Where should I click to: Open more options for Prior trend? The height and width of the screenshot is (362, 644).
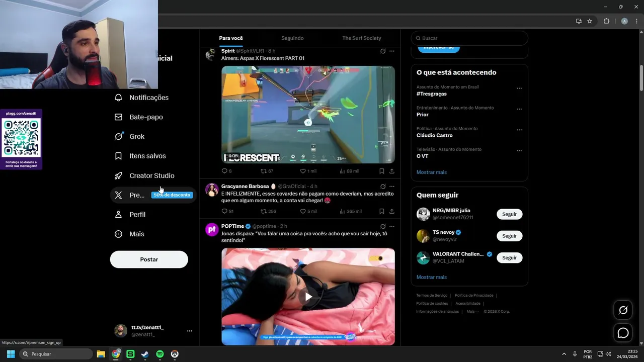coord(519,109)
